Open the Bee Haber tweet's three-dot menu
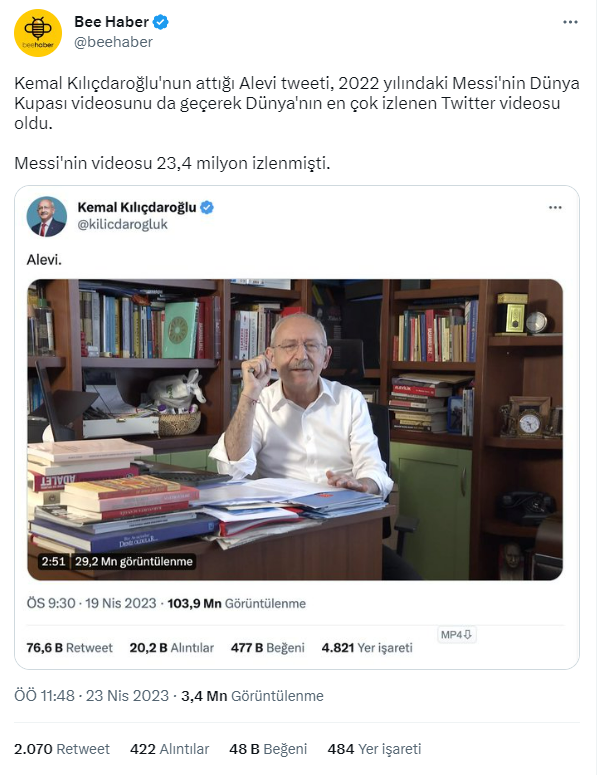 (x=570, y=22)
